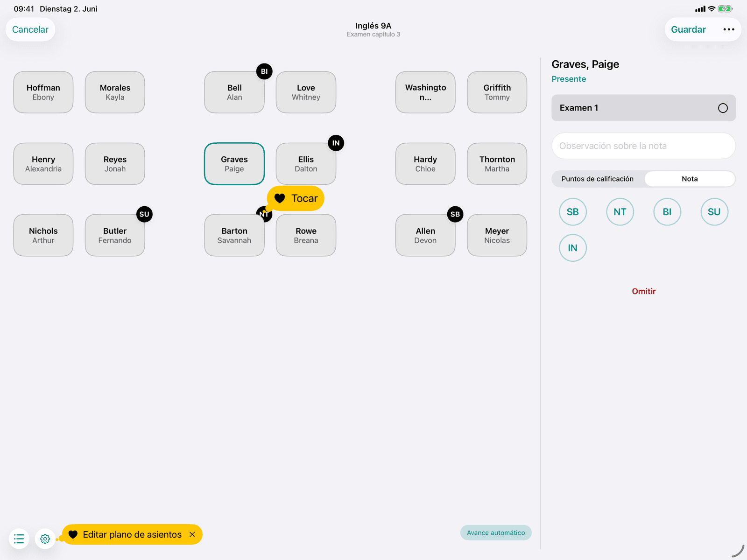Viewport: 747px width, 560px height.
Task: Open the list view icon
Action: click(19, 539)
